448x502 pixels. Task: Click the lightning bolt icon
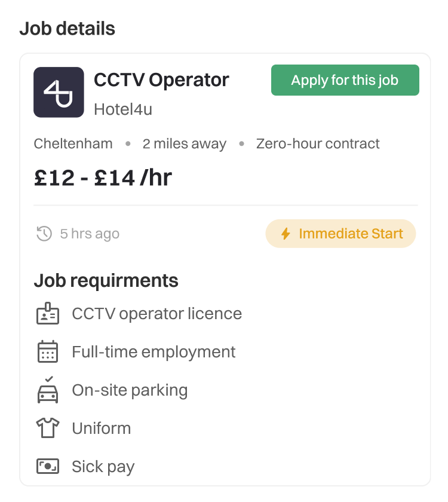[286, 234]
